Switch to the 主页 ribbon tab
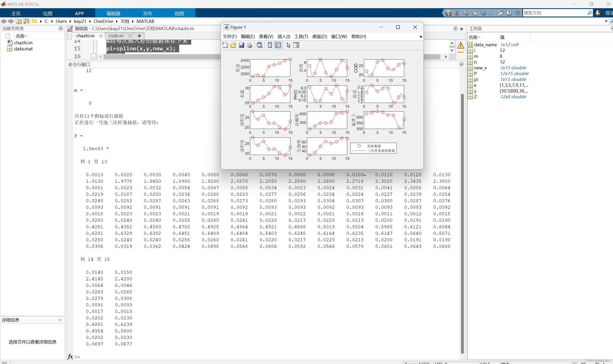Screen dimensions: 613x364 [x=16, y=13]
